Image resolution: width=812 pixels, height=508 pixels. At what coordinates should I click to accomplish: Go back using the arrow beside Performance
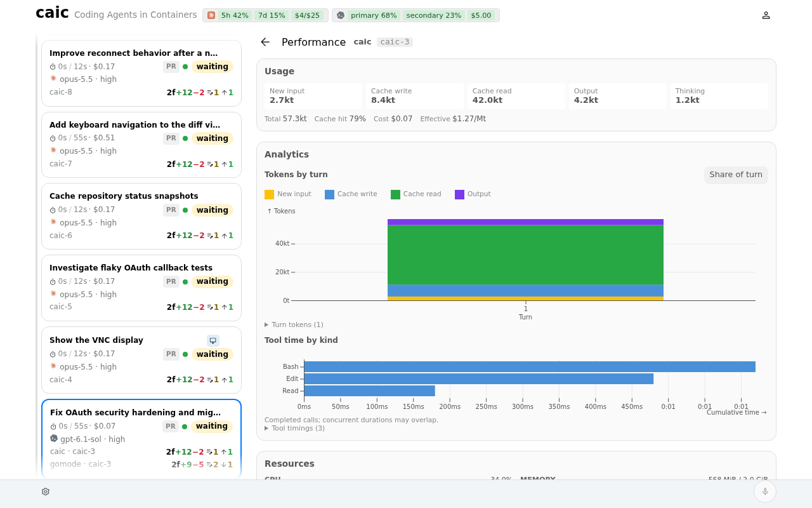click(265, 42)
